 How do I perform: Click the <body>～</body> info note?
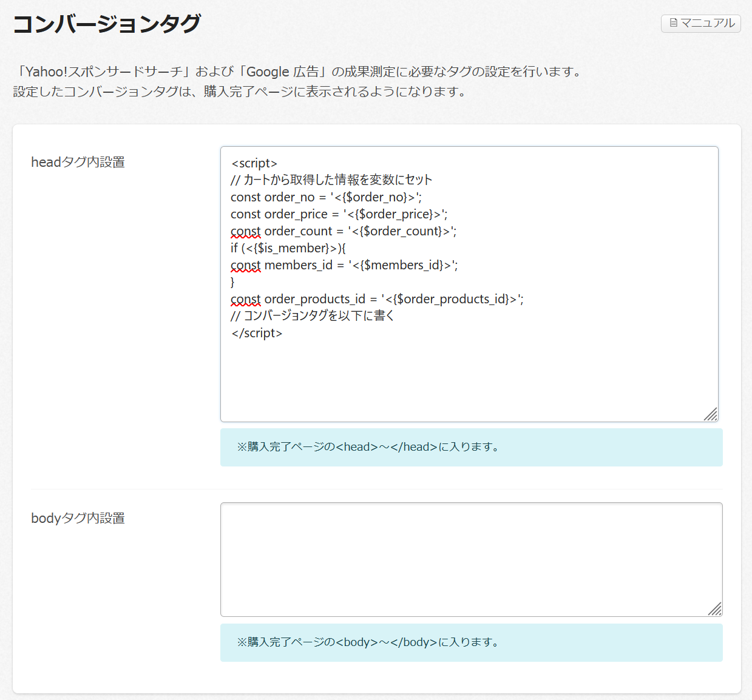(x=369, y=642)
